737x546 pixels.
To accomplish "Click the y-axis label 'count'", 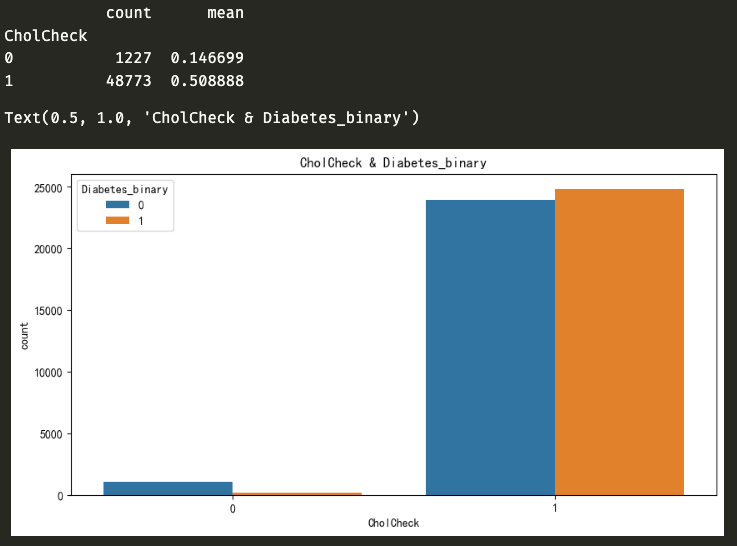I will coord(24,335).
